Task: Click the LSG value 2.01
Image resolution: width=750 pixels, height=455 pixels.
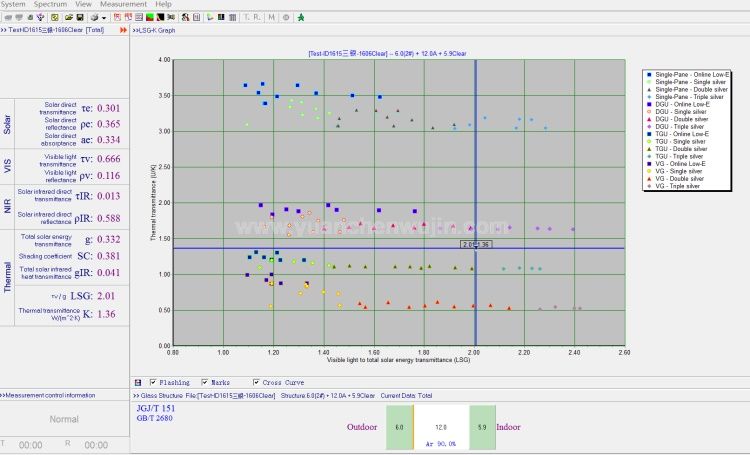Action: tap(106, 296)
